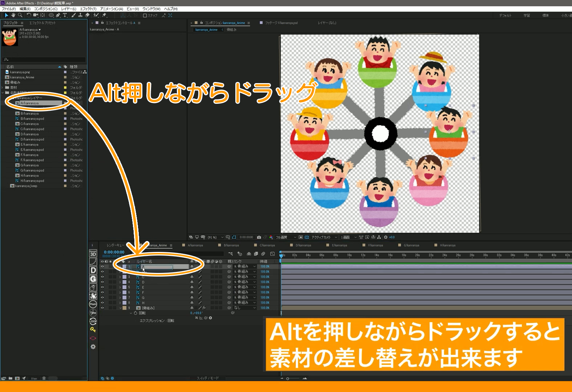Click the label color swatch of layer H
Image resolution: width=572 pixels, height=392 pixels.
(125, 303)
